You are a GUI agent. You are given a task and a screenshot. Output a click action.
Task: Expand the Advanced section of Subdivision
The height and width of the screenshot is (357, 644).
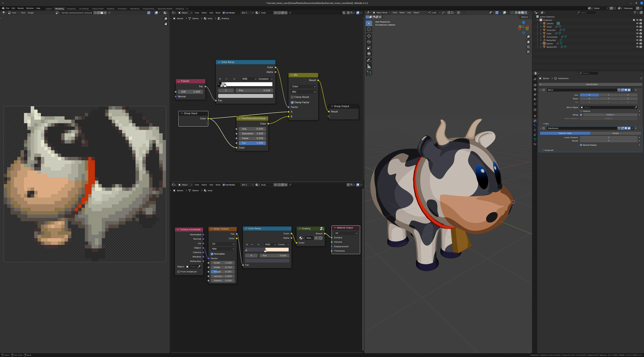click(x=549, y=150)
